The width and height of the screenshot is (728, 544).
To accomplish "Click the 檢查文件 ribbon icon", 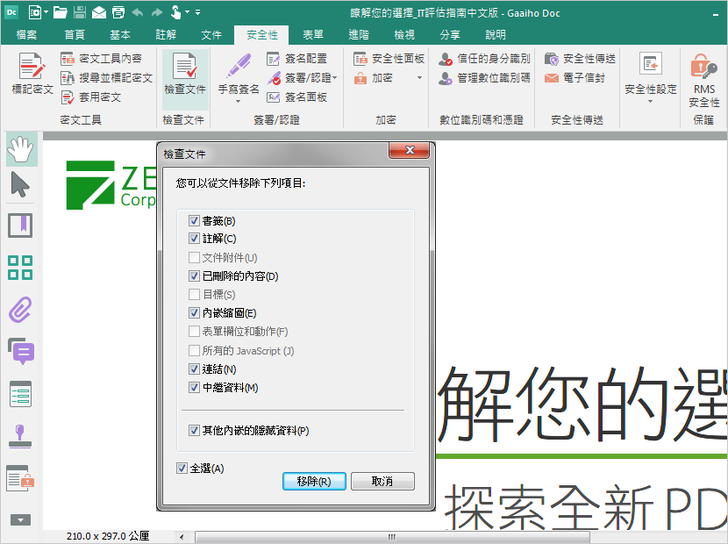I will [185, 66].
